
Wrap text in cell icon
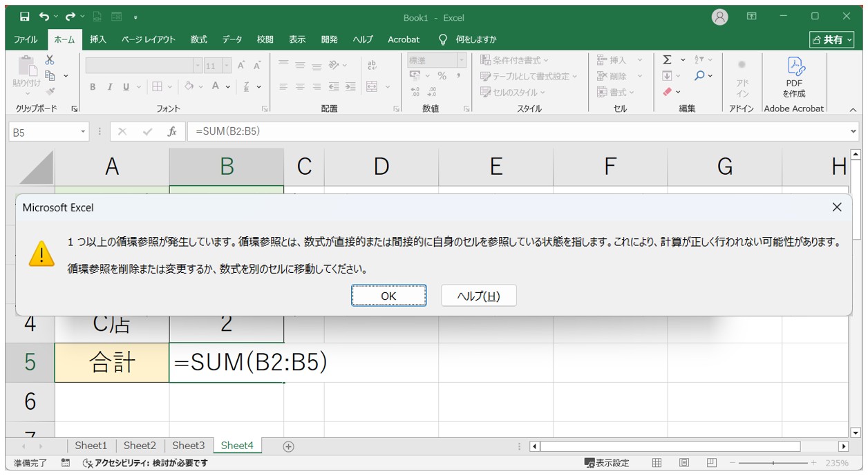372,65
